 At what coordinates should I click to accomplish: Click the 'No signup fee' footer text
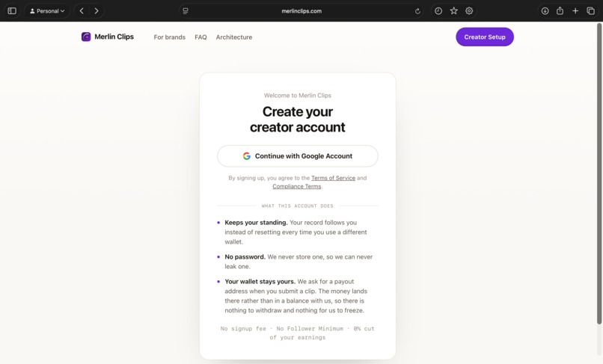243,329
